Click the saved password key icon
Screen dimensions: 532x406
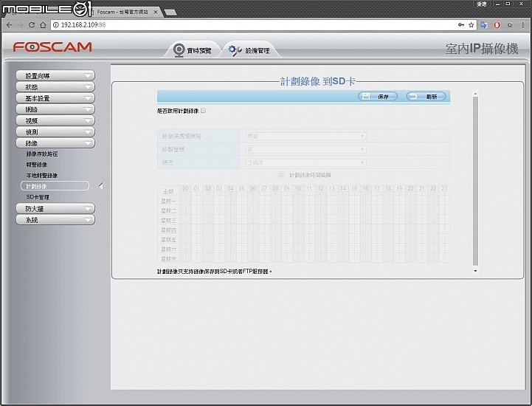pos(460,25)
